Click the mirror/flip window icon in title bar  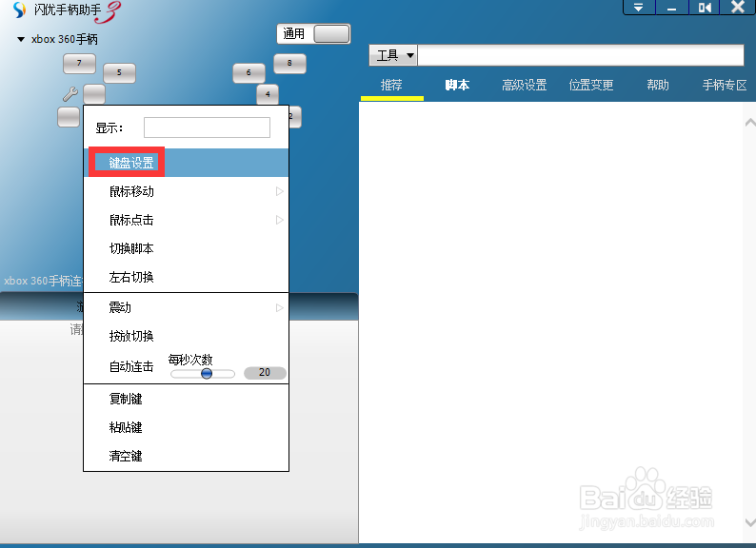[704, 8]
